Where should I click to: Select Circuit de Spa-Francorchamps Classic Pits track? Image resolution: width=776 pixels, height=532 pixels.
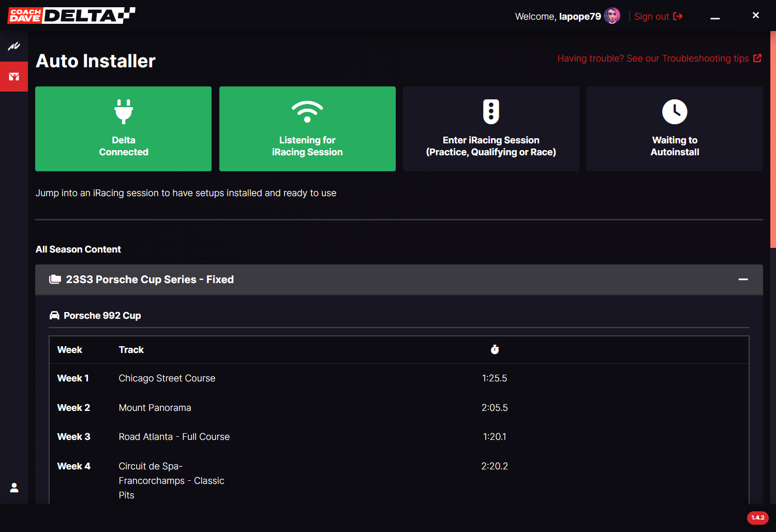click(x=172, y=481)
